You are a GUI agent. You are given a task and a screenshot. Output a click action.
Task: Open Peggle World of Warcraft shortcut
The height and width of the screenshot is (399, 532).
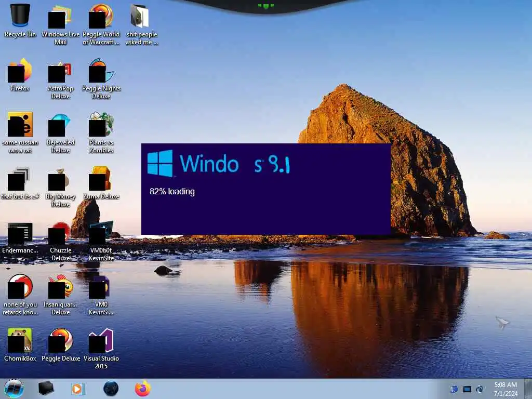pos(101,24)
